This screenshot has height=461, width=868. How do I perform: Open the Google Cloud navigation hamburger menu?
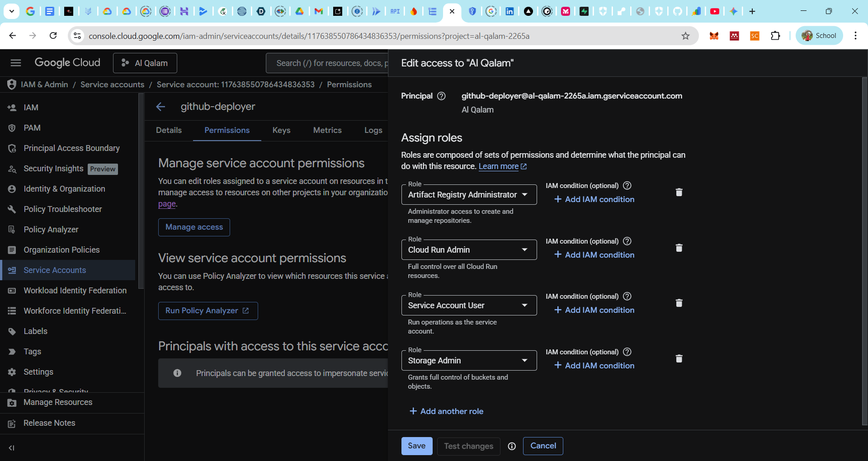[x=16, y=63]
